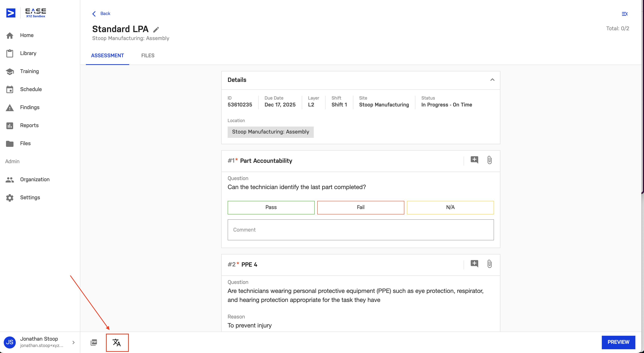The height and width of the screenshot is (353, 644).
Task: Click the Details section heading
Action: [237, 80]
